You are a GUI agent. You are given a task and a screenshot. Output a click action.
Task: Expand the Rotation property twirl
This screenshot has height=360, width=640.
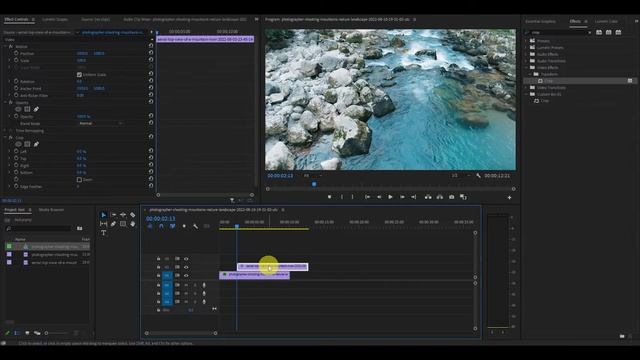pyautogui.click(x=9, y=81)
